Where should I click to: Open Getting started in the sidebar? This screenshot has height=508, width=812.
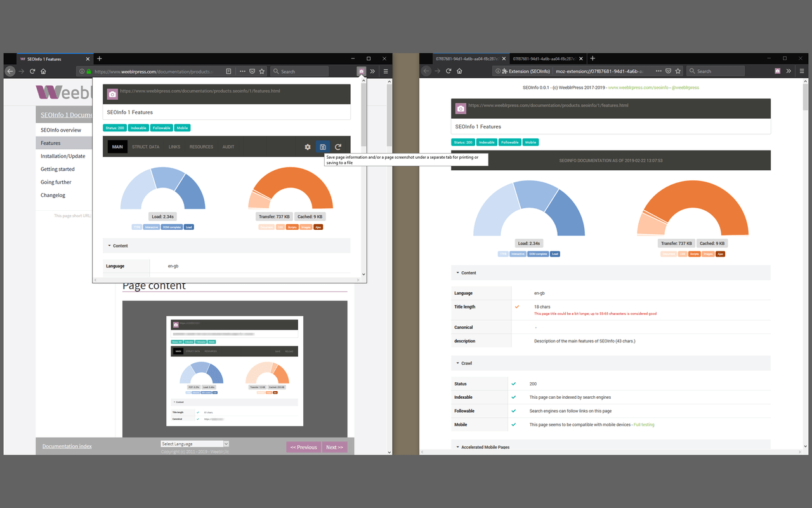[x=58, y=170]
